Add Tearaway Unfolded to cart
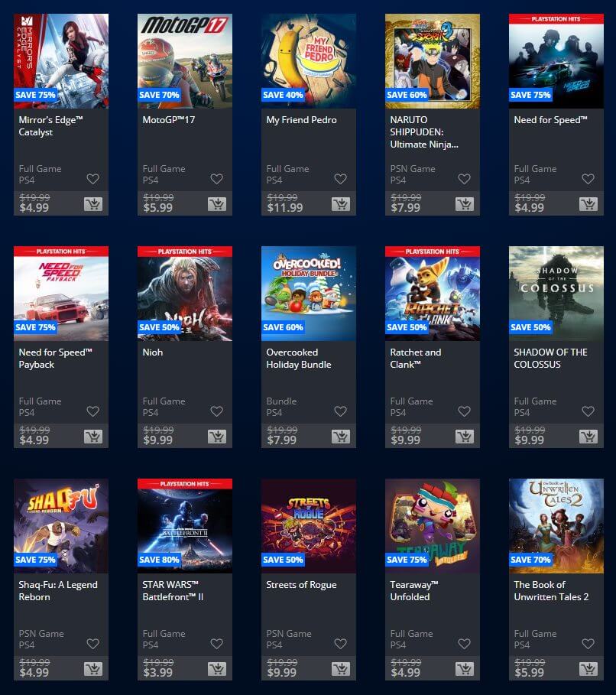616x695 pixels. [x=465, y=669]
